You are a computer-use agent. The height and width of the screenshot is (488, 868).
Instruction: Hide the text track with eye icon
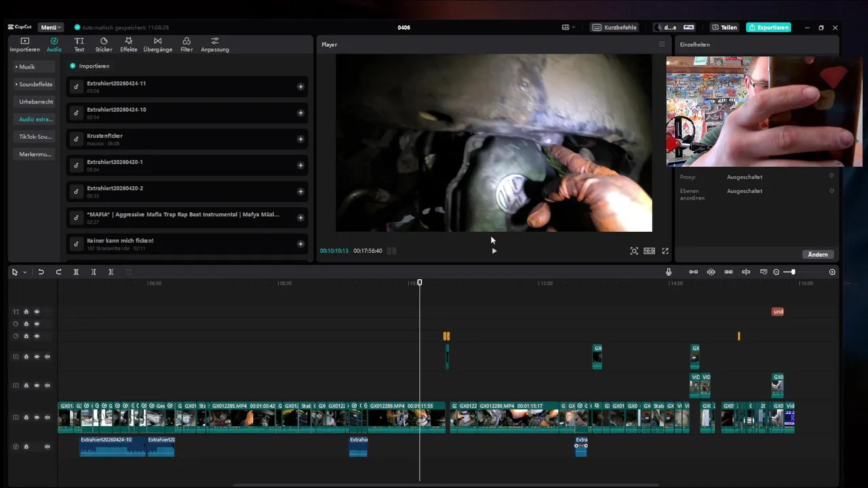point(37,312)
